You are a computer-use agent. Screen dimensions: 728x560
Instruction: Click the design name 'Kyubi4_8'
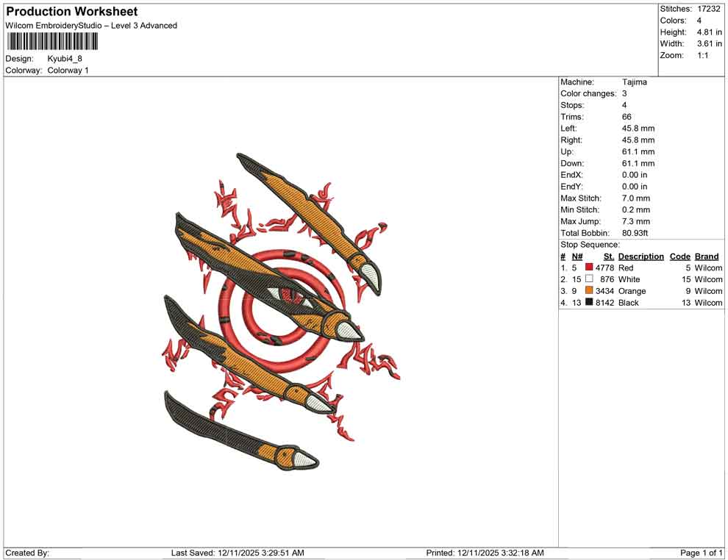(65, 59)
